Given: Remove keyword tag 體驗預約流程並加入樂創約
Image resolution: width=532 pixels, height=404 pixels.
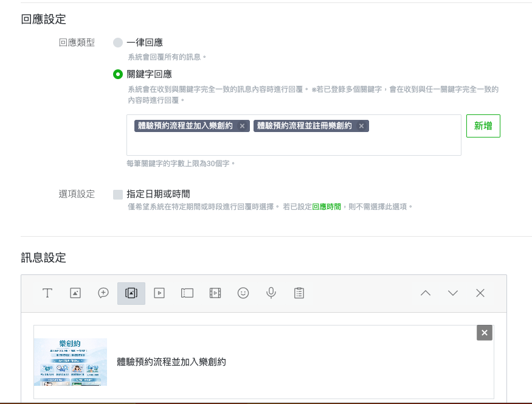Looking at the screenshot, I should tap(242, 126).
